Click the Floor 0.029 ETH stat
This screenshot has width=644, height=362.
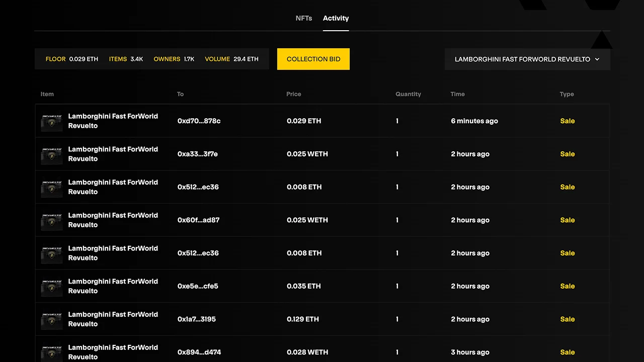tap(72, 59)
